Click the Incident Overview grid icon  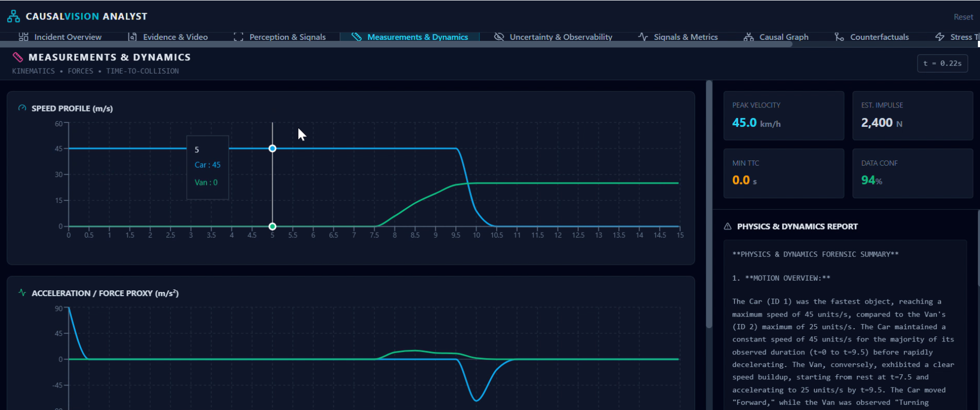coord(24,37)
